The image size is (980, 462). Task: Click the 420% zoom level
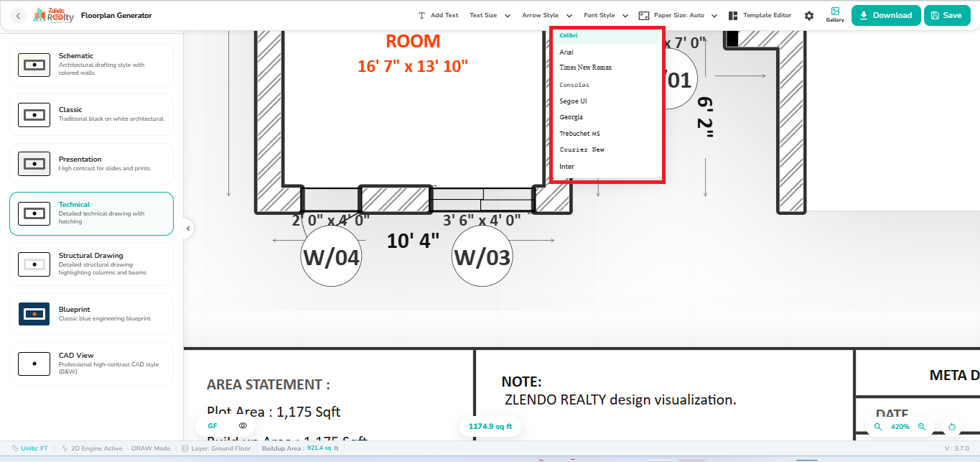coord(900,427)
